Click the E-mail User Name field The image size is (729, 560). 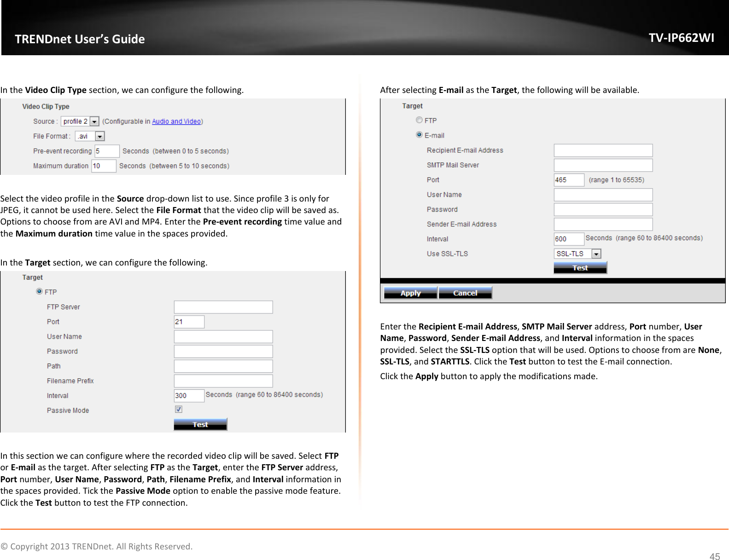tap(603, 195)
